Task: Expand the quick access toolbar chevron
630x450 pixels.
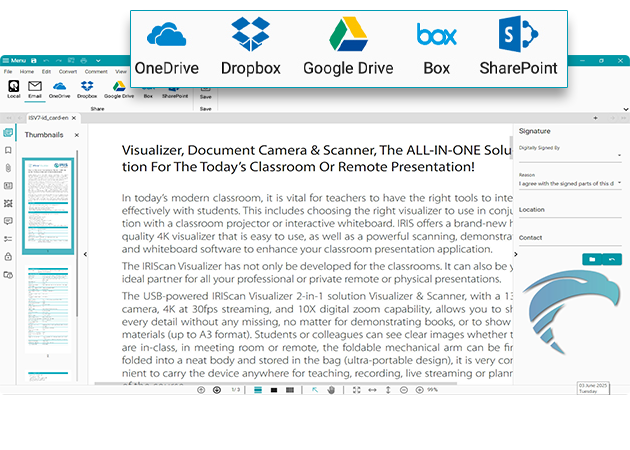Action: (x=98, y=61)
